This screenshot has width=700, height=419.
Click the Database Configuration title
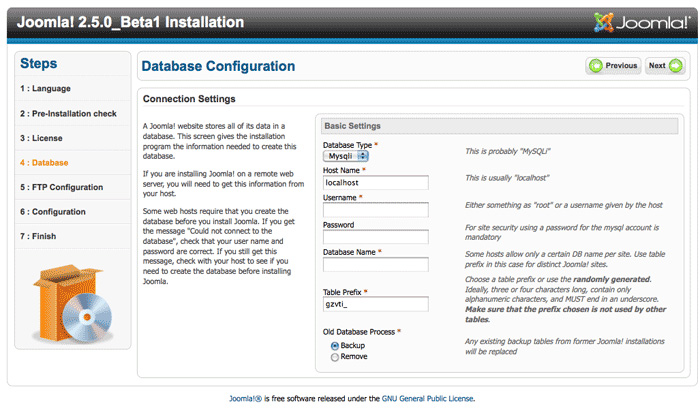click(x=218, y=66)
